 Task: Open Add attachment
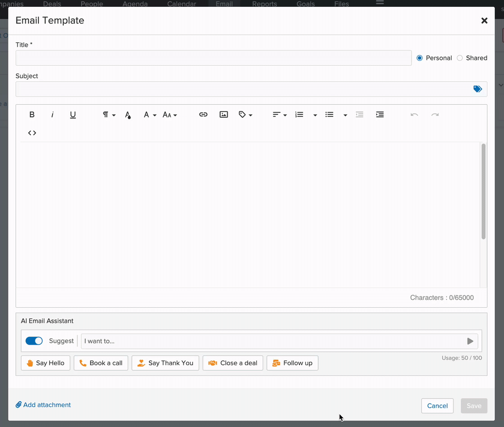point(43,405)
